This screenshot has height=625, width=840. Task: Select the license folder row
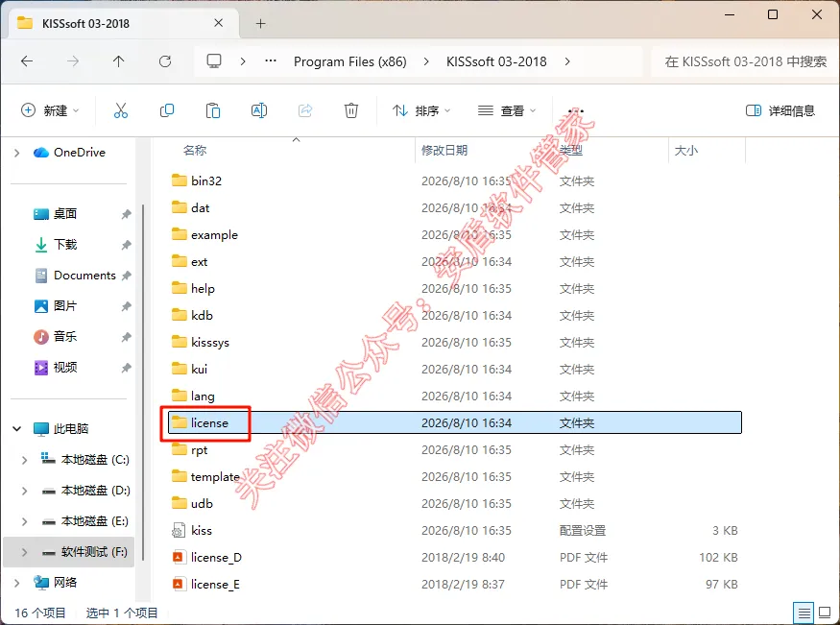click(455, 422)
